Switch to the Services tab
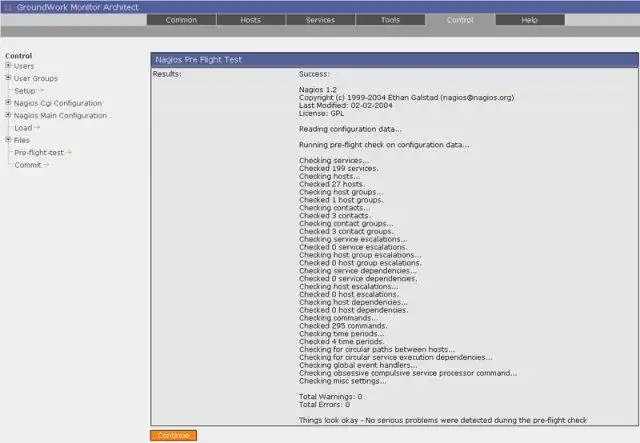 point(320,20)
